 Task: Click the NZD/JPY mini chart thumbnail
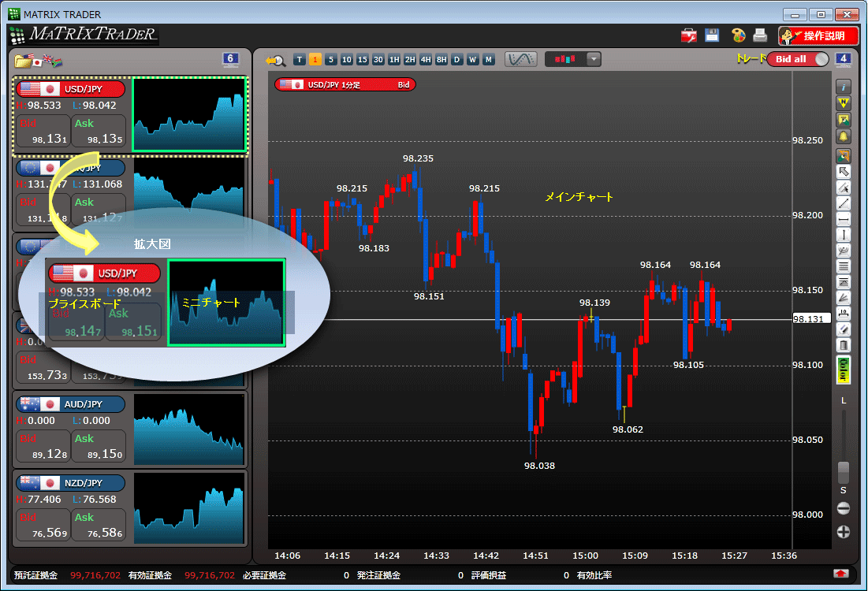pyautogui.click(x=189, y=508)
